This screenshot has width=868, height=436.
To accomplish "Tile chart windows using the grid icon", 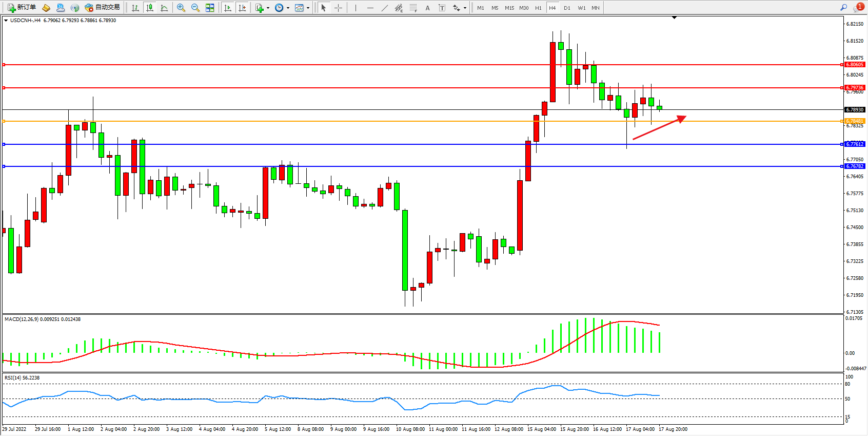I will coord(210,8).
